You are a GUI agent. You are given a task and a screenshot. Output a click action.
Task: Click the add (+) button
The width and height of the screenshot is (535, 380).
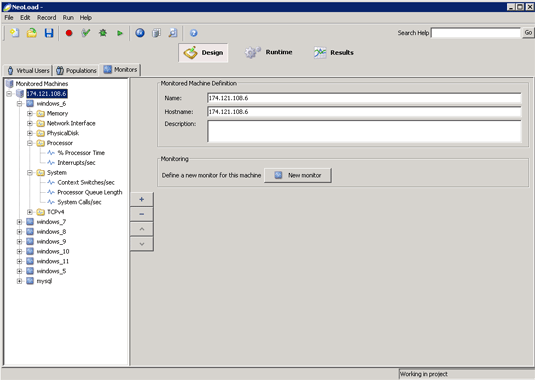pos(142,199)
